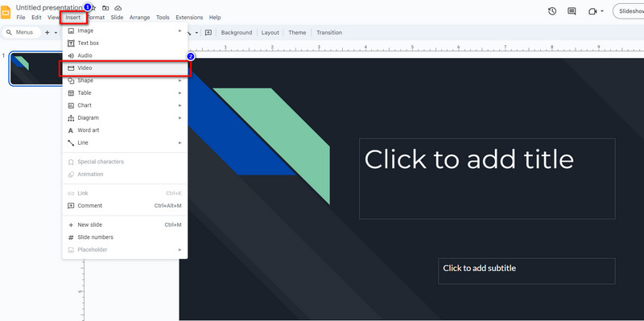Star the presentation with the star icon

point(93,8)
